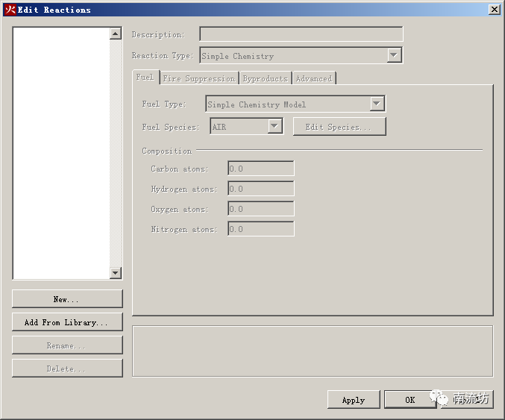Image resolution: width=505 pixels, height=420 pixels.
Task: Click the Nitrogen atoms field
Action: pos(261,229)
